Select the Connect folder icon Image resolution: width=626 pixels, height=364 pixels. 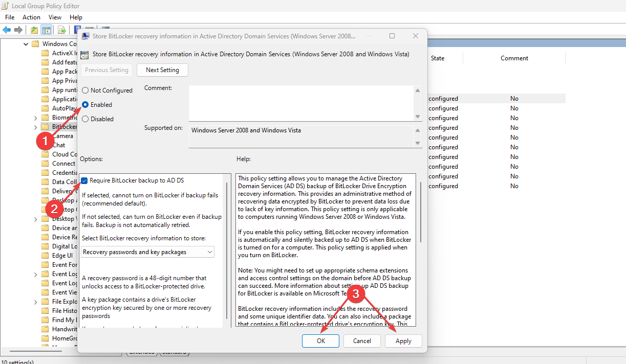(46, 164)
